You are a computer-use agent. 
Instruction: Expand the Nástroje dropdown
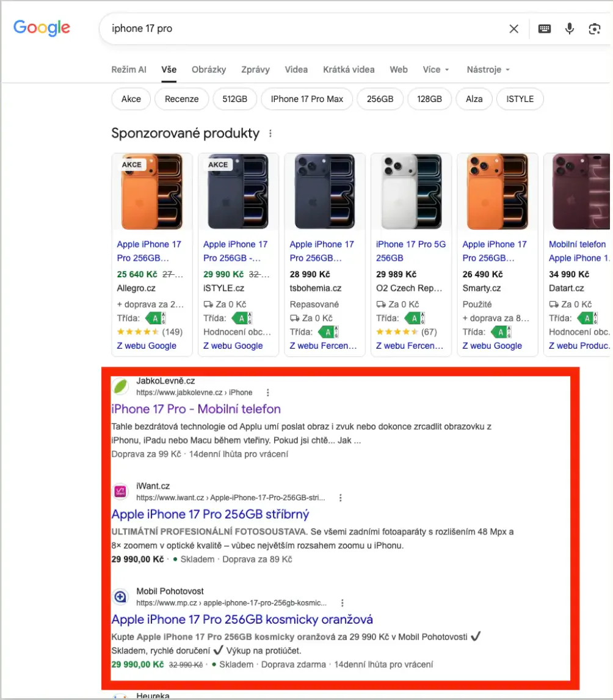point(488,70)
